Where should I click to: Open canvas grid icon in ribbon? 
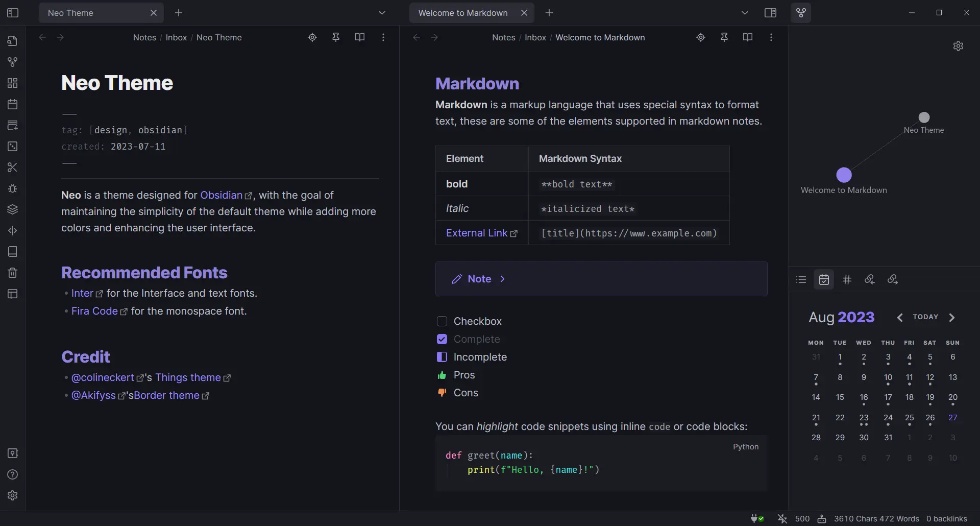[13, 83]
